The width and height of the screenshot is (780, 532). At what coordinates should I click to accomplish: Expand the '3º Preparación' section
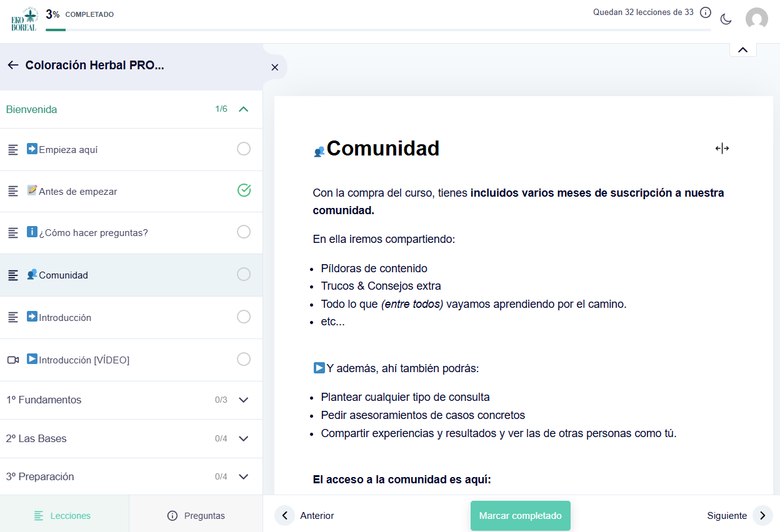pos(243,476)
